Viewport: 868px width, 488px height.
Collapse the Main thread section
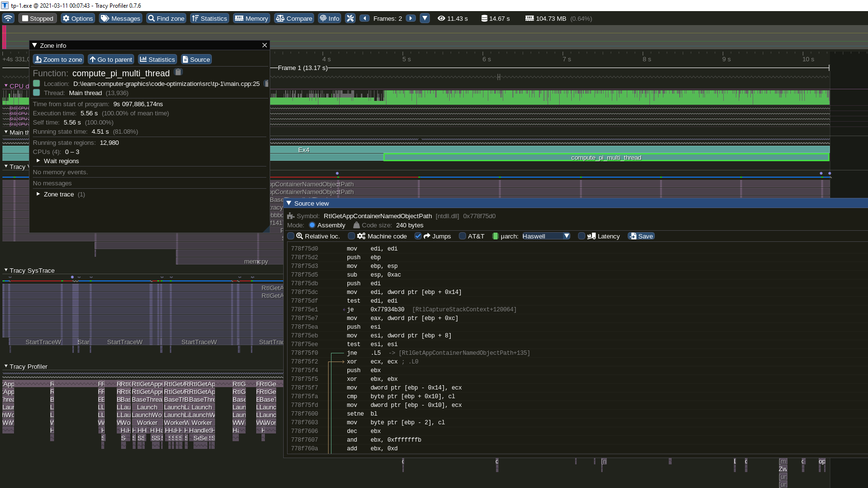point(6,132)
